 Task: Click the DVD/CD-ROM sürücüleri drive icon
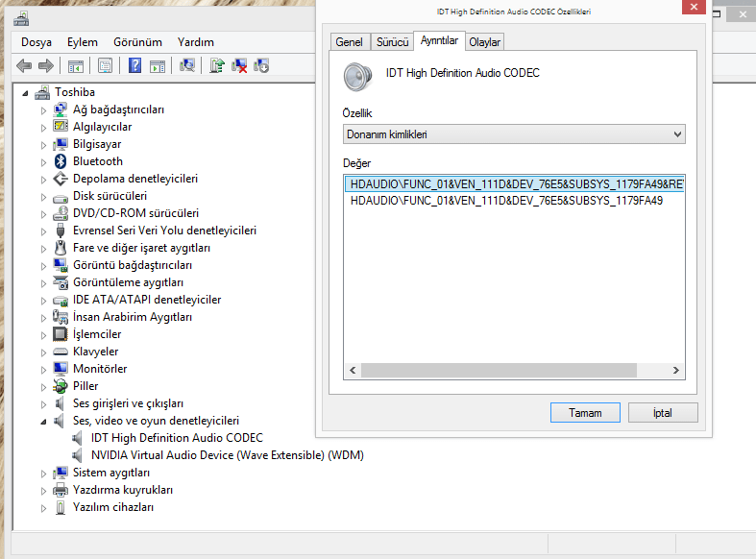tap(61, 213)
